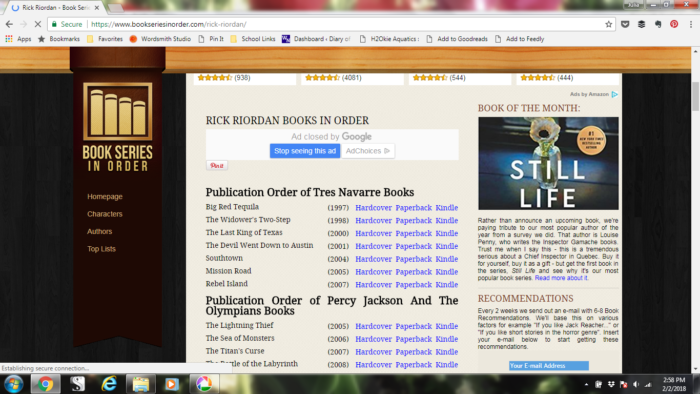Click the AdChoices button
700x394 pixels.
[x=368, y=151]
